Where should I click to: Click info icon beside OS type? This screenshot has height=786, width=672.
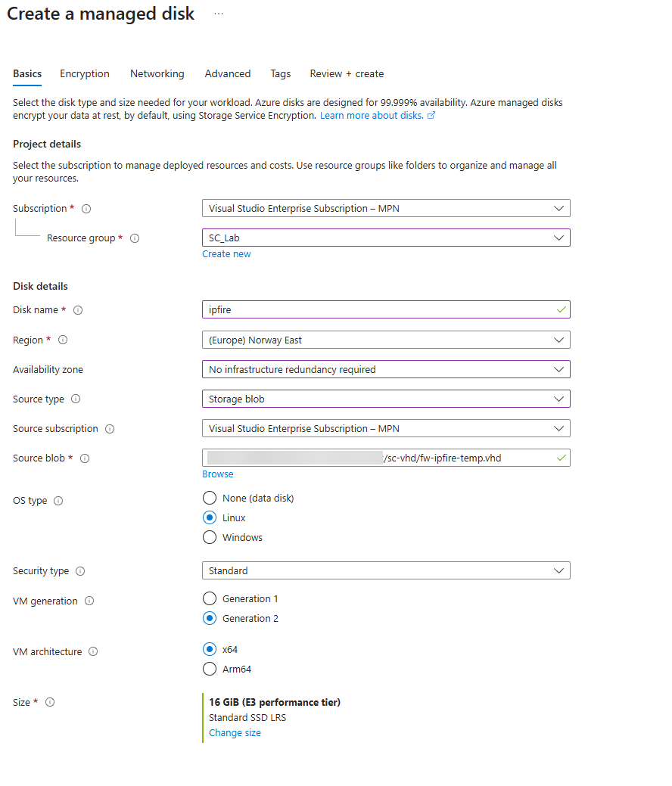click(x=59, y=501)
